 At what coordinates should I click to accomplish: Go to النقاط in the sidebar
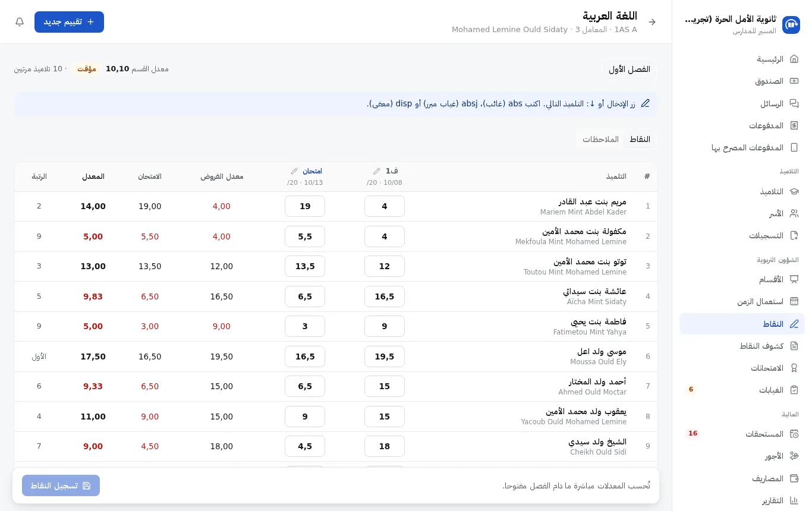(742, 324)
